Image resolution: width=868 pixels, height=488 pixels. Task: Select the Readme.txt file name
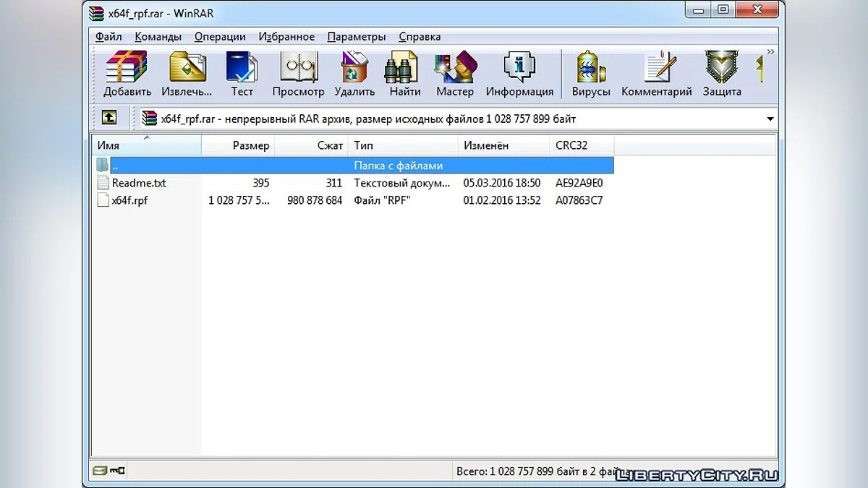click(139, 183)
